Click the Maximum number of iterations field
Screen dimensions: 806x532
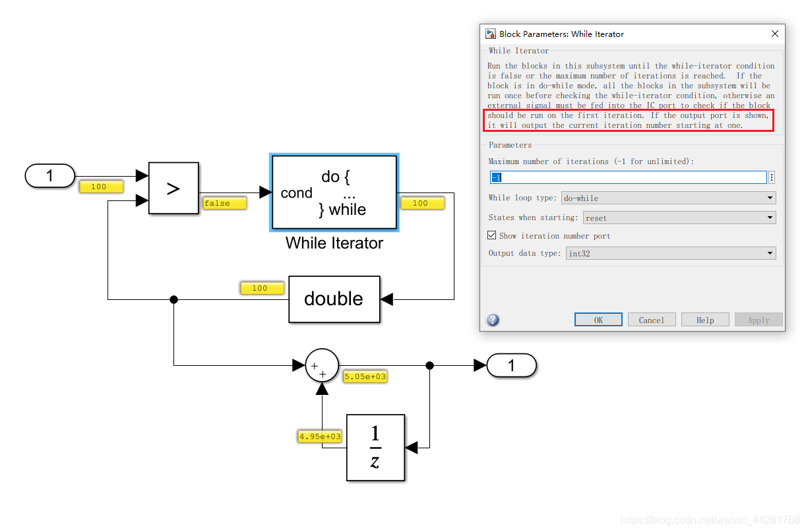[x=627, y=177]
